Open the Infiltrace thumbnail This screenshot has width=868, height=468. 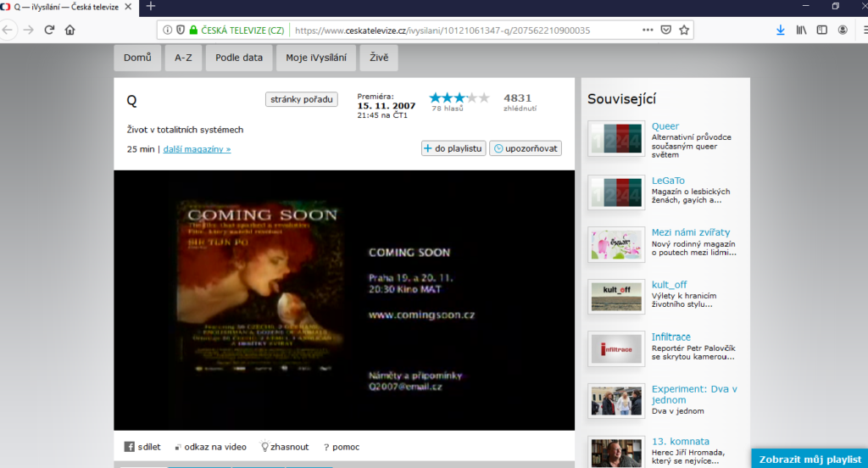click(616, 349)
